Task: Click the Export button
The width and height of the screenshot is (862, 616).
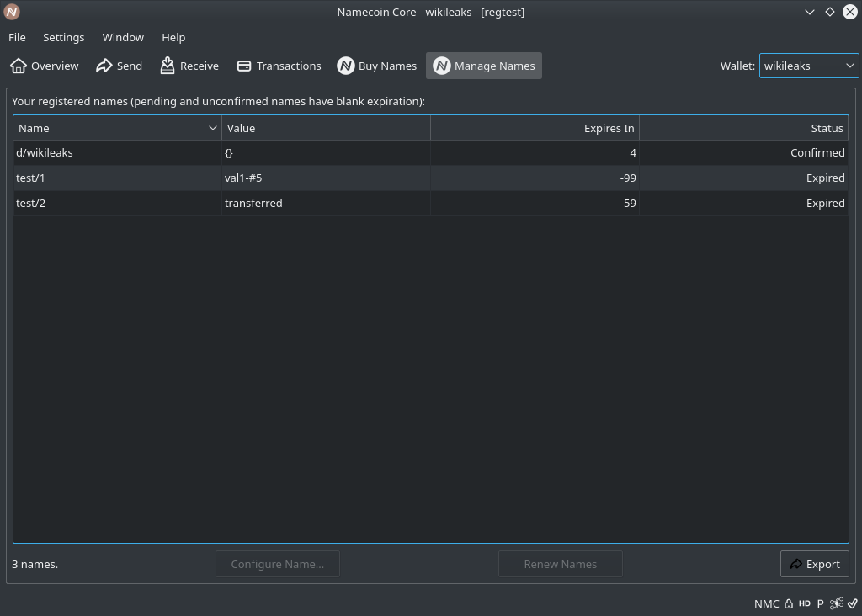Action: tap(814, 564)
